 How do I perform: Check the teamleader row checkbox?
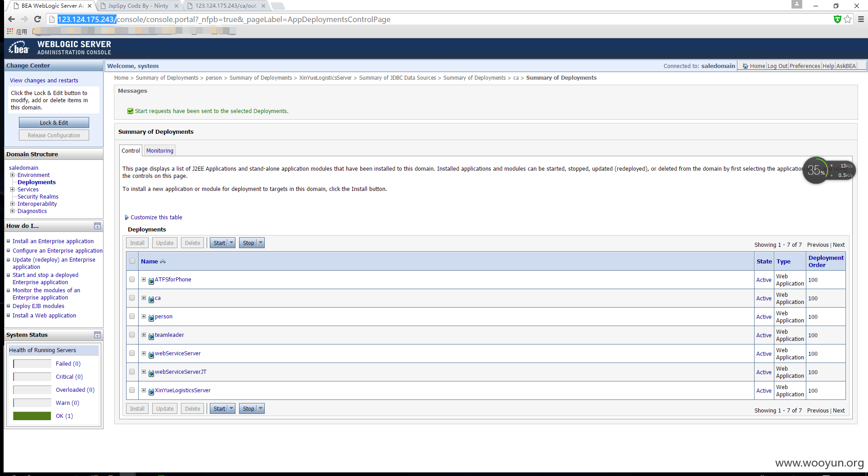coord(132,335)
